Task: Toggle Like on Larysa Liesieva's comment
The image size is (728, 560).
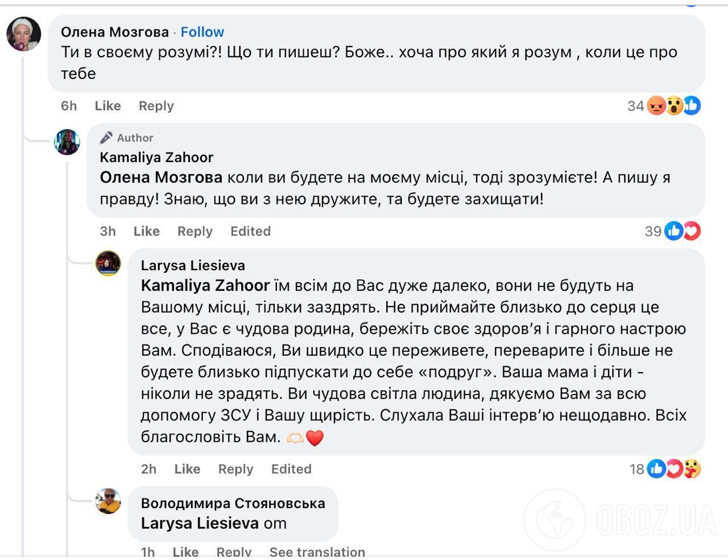Action: click(x=187, y=468)
